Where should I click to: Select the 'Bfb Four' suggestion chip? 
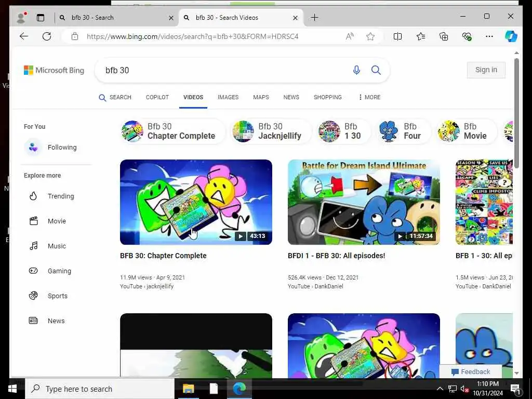point(404,131)
